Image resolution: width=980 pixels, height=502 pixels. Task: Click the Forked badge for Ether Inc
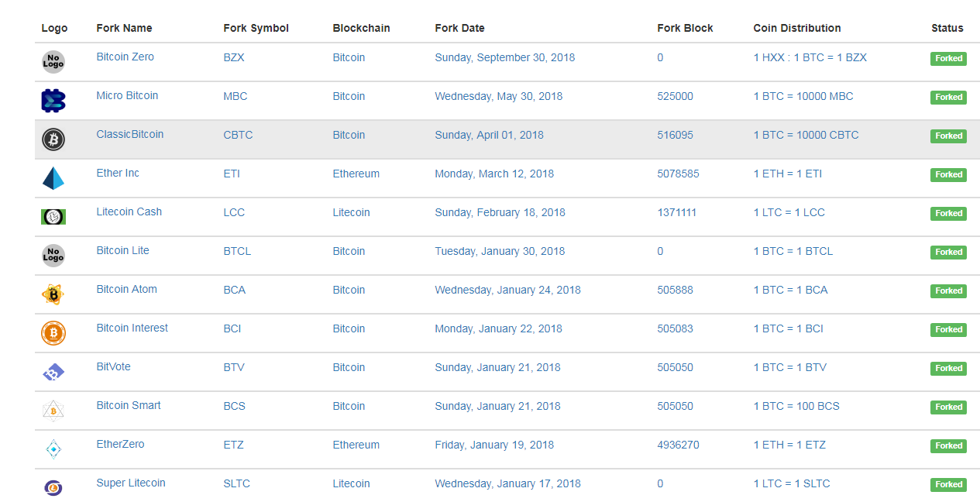(x=948, y=174)
